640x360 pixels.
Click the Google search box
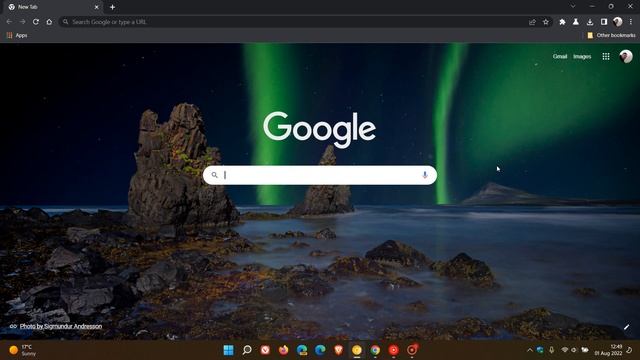click(320, 175)
